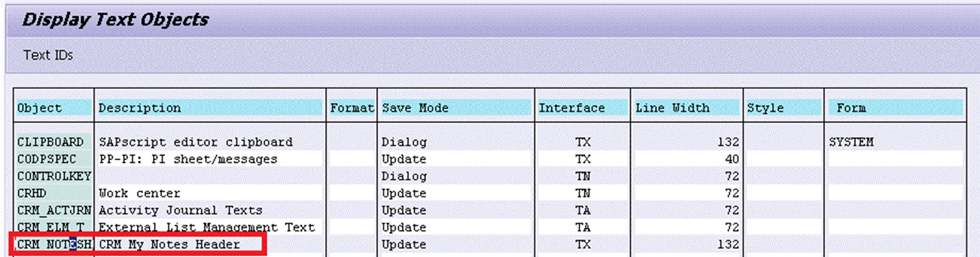The width and height of the screenshot is (980, 257).
Task: Select the CRHD object cell
Action: pyautogui.click(x=54, y=193)
